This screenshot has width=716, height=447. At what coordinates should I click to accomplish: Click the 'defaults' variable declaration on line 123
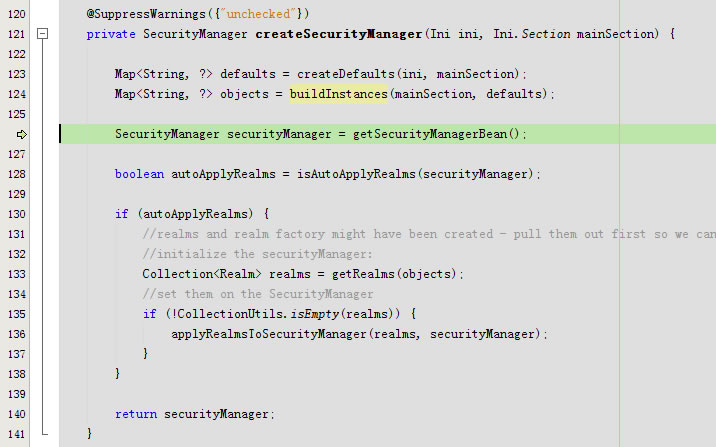(x=248, y=74)
